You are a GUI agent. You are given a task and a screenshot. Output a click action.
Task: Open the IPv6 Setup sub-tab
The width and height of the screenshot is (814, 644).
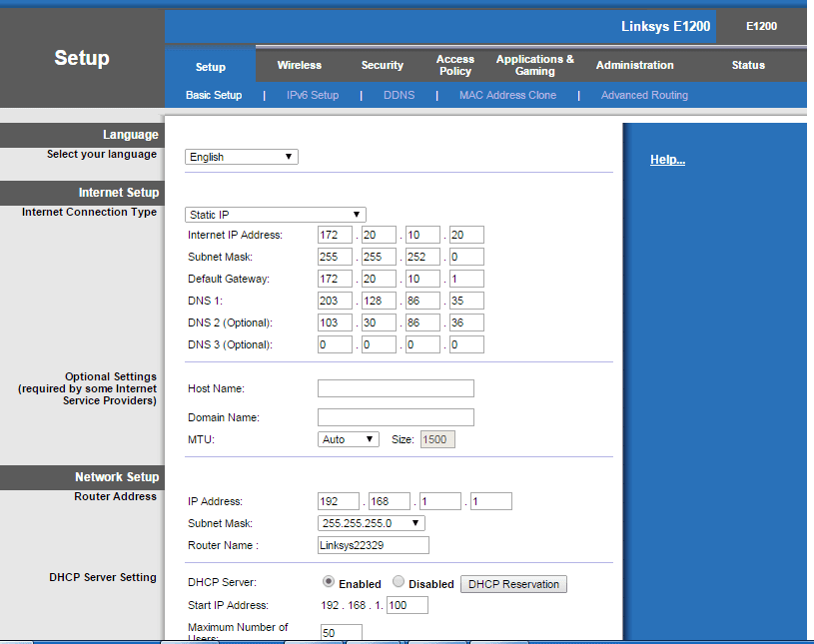[313, 95]
